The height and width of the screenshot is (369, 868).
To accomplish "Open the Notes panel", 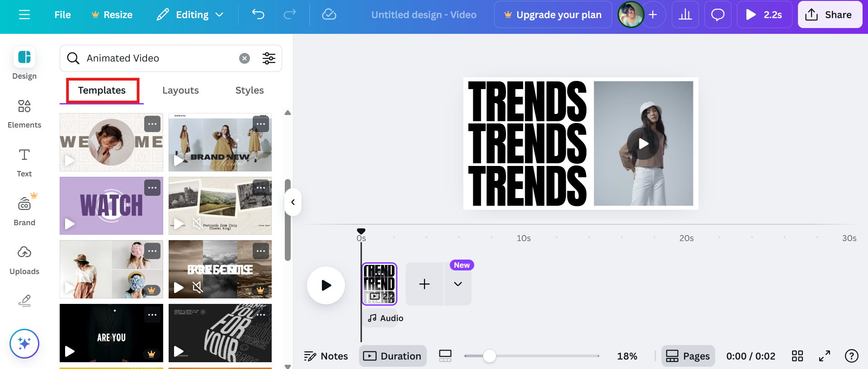I will pos(326,356).
